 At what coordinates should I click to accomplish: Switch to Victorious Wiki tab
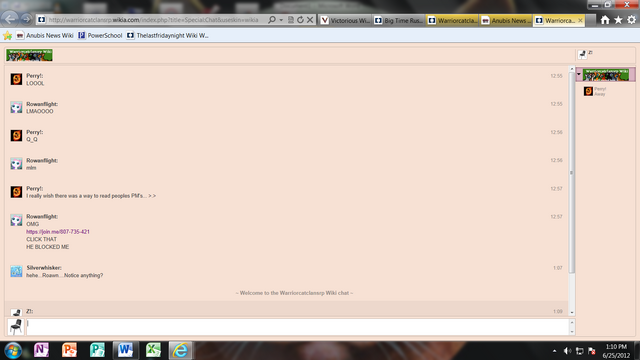pyautogui.click(x=345, y=20)
